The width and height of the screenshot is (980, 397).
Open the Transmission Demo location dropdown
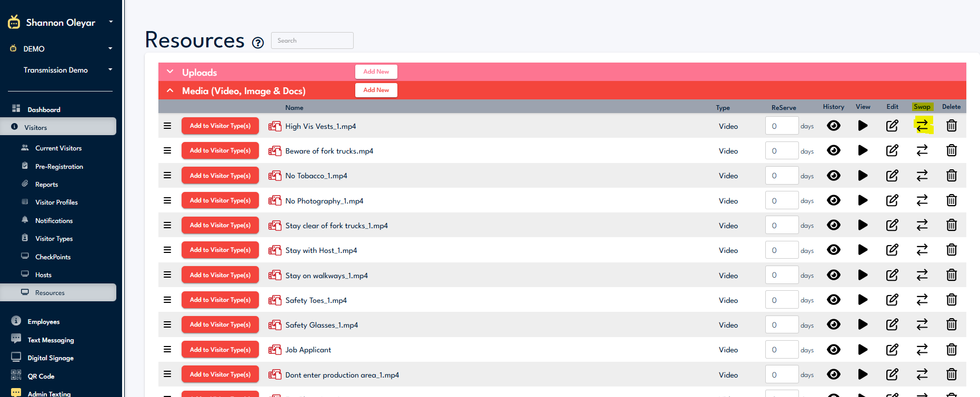[110, 69]
